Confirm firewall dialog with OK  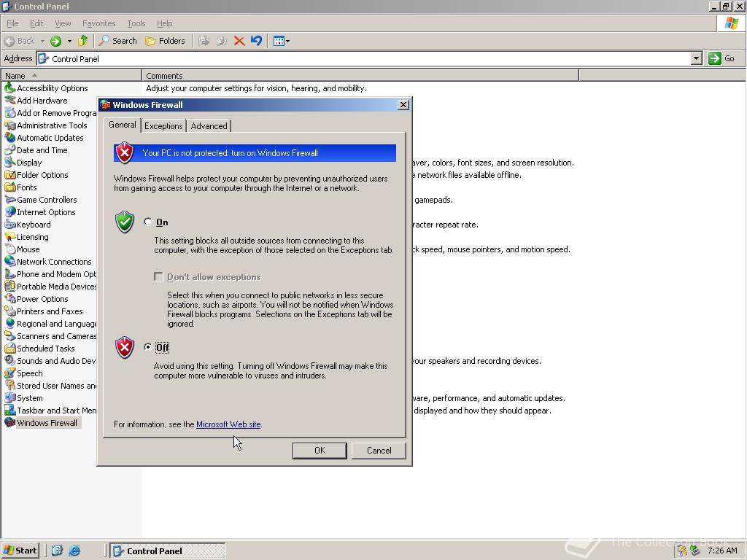(320, 451)
